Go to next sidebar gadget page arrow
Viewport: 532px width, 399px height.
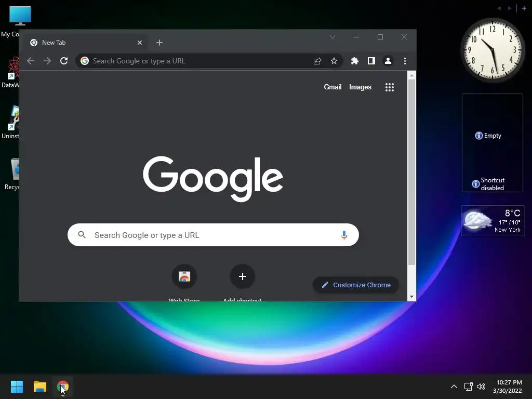(510, 8)
